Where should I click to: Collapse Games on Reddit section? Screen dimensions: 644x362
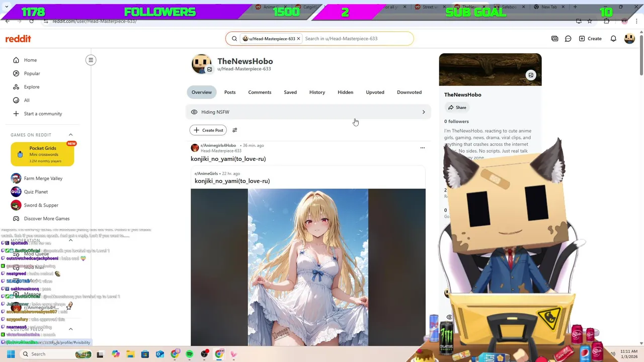click(70, 135)
